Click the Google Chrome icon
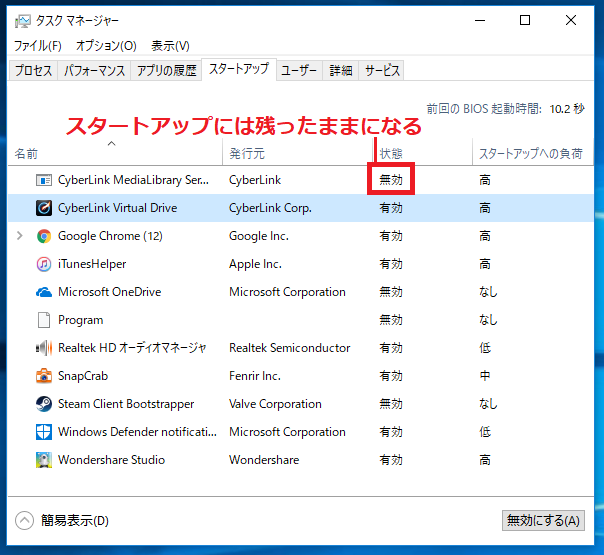Screen dimensions: 604x555 point(44,236)
